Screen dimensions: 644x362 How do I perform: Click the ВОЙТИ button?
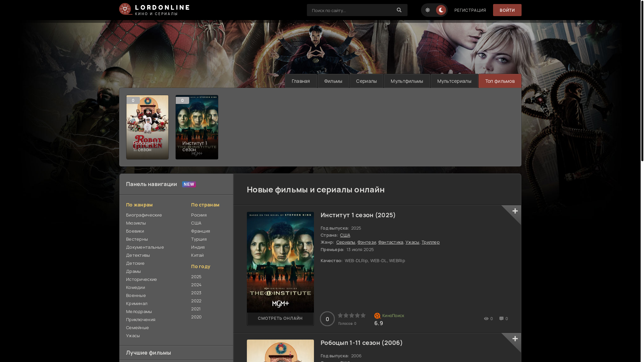(507, 10)
